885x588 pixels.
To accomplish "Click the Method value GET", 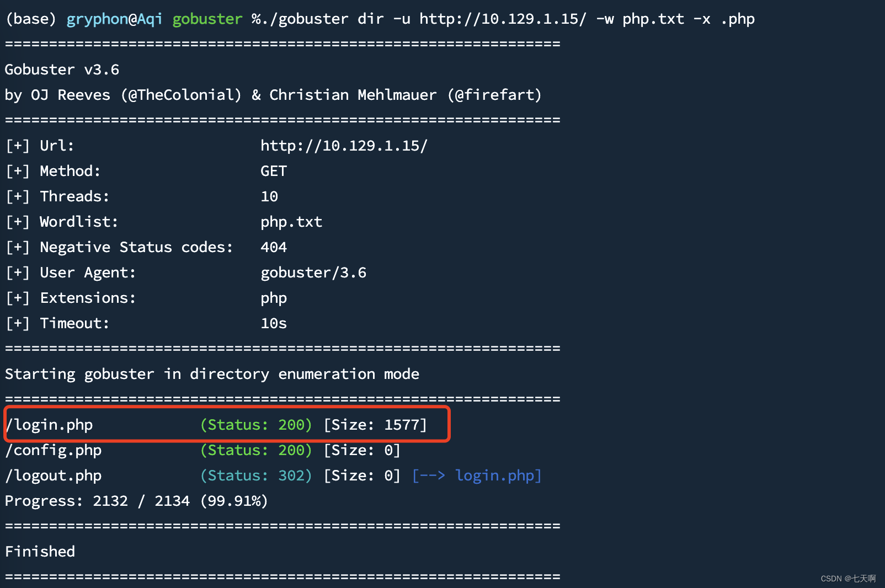I will tap(274, 171).
